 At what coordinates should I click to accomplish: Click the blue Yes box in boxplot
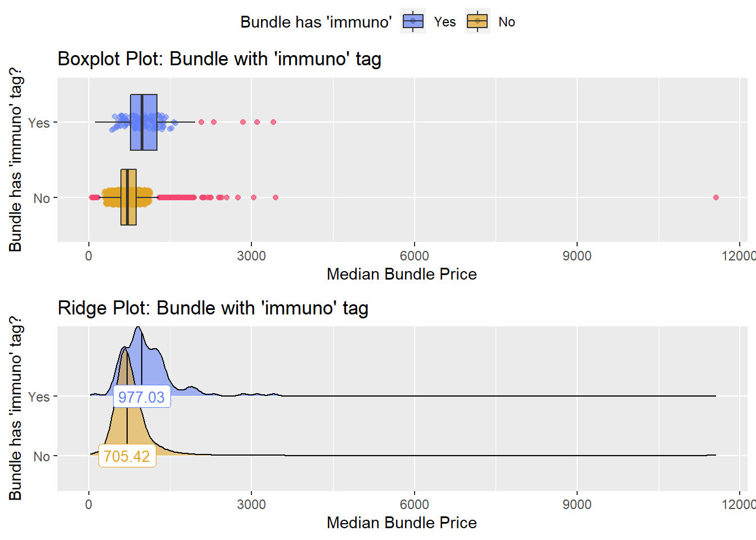[x=143, y=122]
